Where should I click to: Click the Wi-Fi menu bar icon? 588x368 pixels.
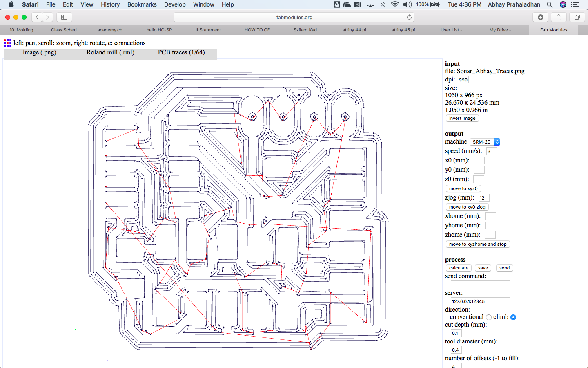click(x=395, y=4)
